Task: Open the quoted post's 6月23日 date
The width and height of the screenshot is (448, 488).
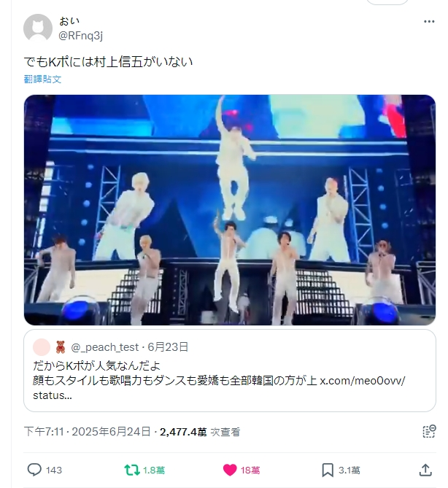Action: (x=168, y=347)
